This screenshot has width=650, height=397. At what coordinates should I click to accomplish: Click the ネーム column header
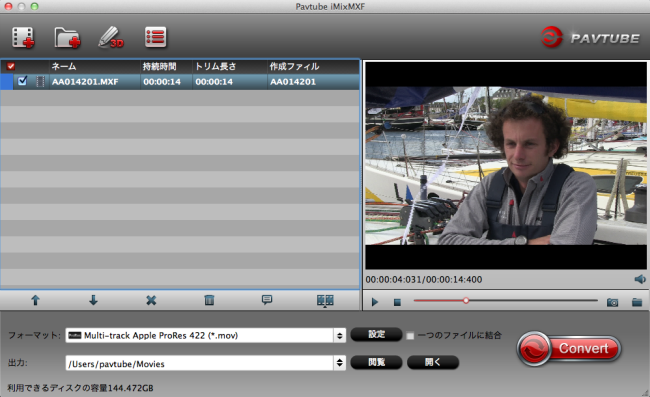coord(64,66)
